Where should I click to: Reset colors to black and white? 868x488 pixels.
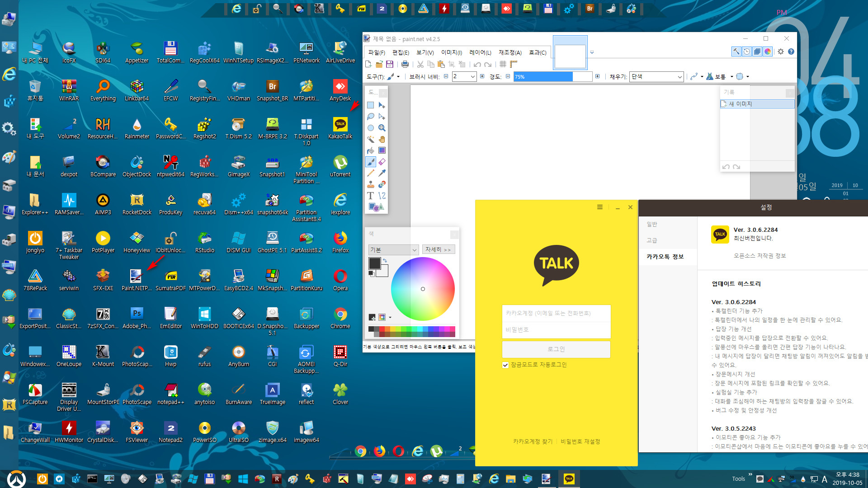coord(371,273)
